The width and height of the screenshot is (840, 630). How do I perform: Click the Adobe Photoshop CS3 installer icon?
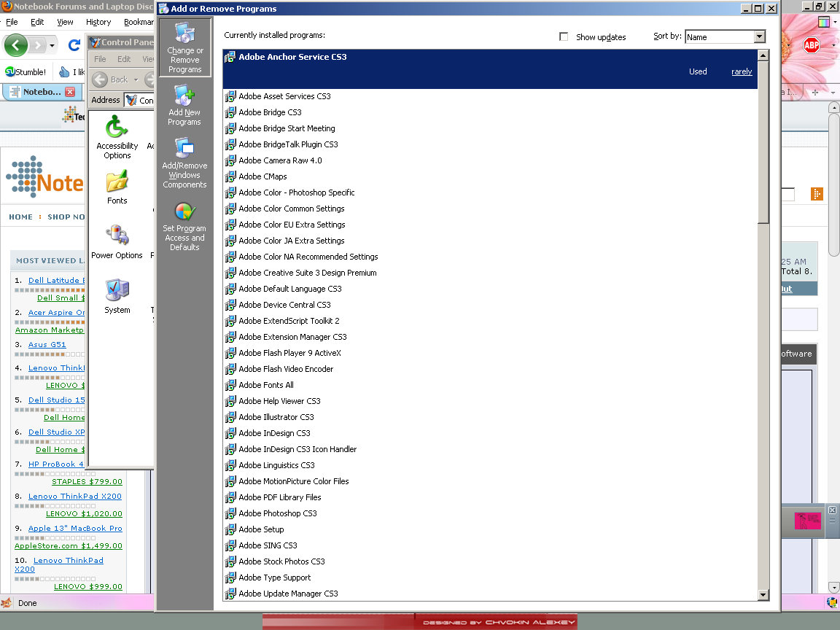pyautogui.click(x=230, y=514)
